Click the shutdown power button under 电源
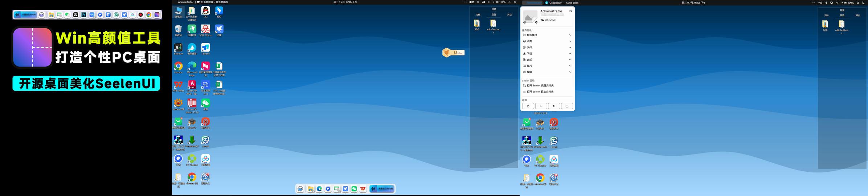 567,106
